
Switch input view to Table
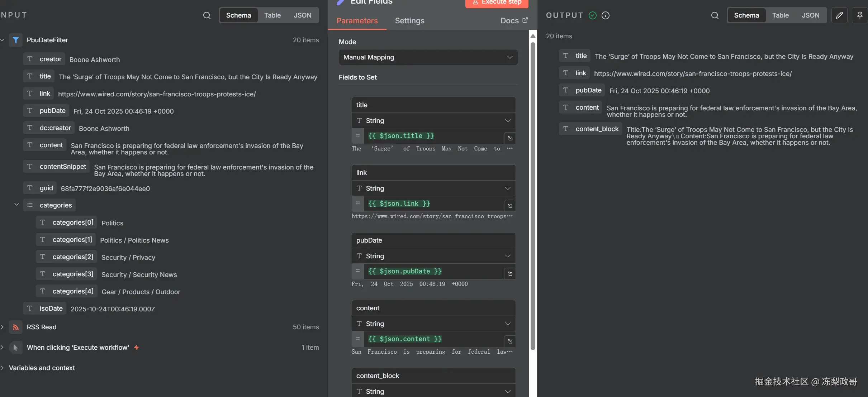pyautogui.click(x=272, y=15)
